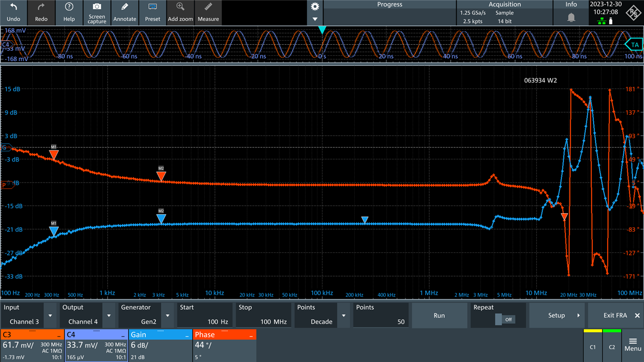Open the Help icon
Viewport: 644px width, 362px height.
[69, 7]
